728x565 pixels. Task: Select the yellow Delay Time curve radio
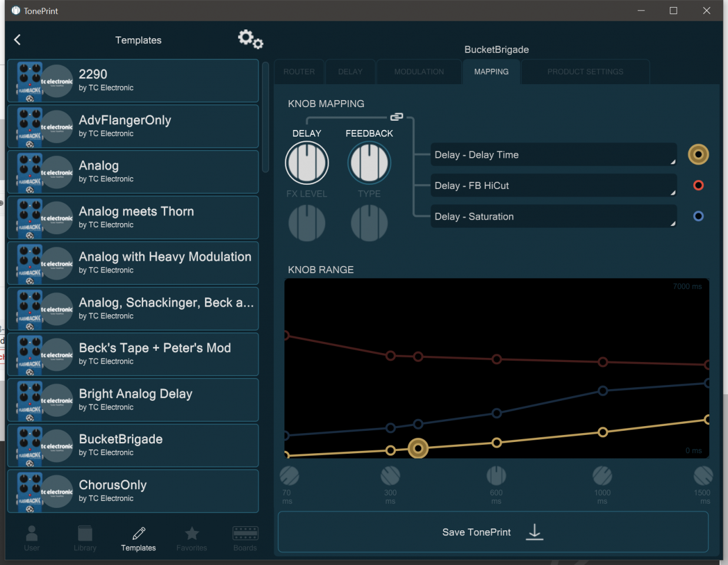pos(699,155)
